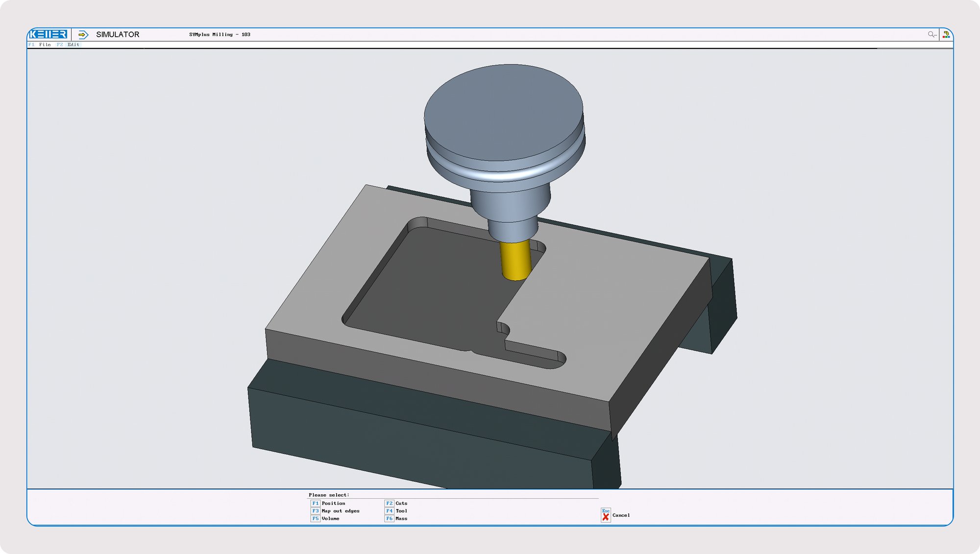Activate F5 Volume measurement

tap(316, 518)
